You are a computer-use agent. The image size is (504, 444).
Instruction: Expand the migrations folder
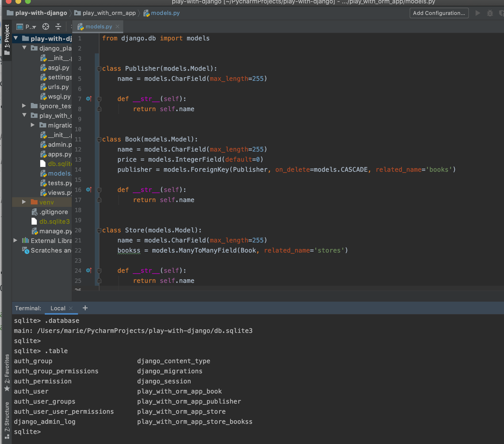coord(32,125)
